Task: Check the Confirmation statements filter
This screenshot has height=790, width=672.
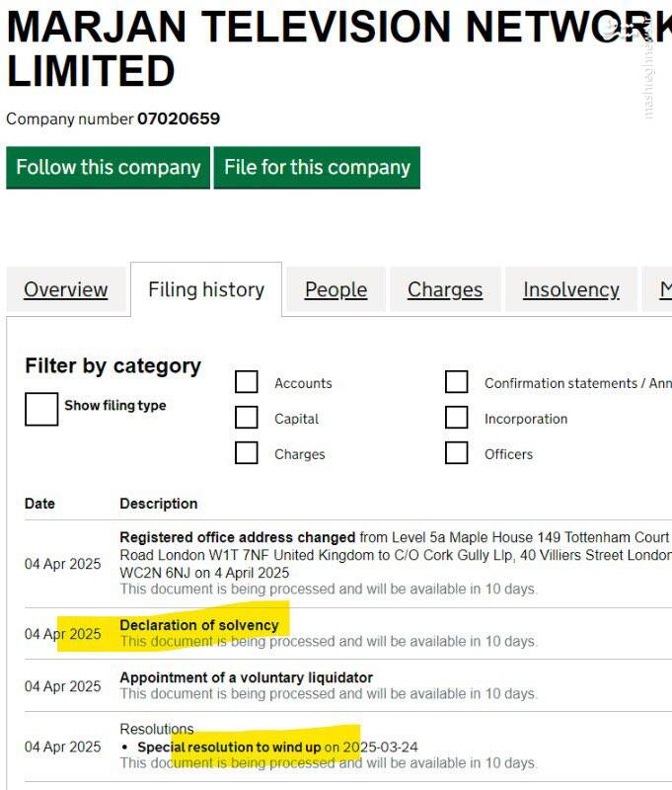Action: (x=456, y=382)
